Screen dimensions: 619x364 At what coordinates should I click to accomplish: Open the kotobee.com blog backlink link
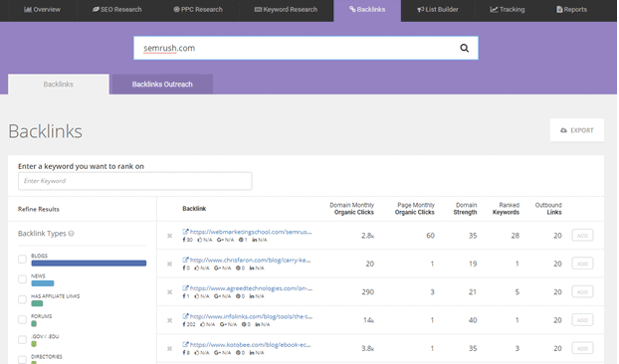point(247,345)
